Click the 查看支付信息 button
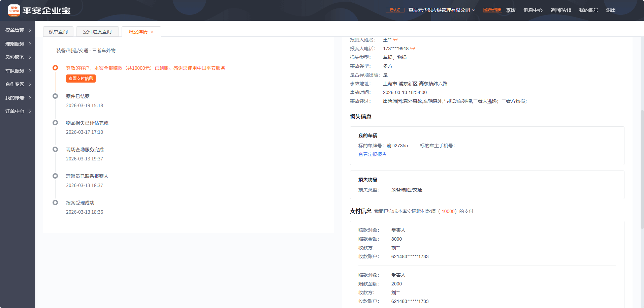The image size is (644, 308). 81,79
